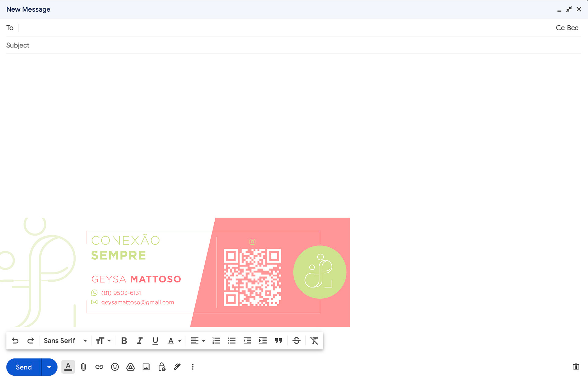The width and height of the screenshot is (588, 382).
Task: Add Bcc recipients
Action: click(573, 28)
